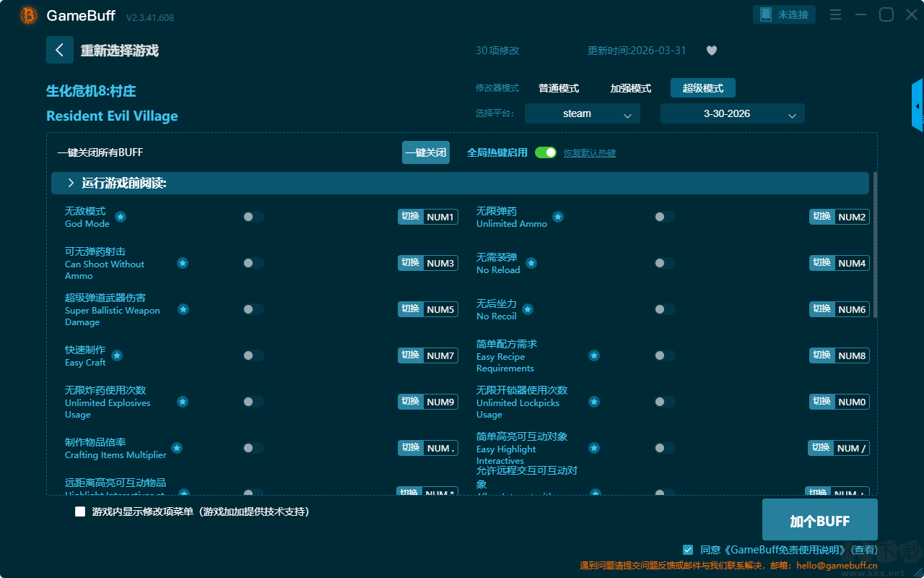Turn on Can Shoot Without Ammo
The height and width of the screenshot is (578, 924).
(253, 263)
